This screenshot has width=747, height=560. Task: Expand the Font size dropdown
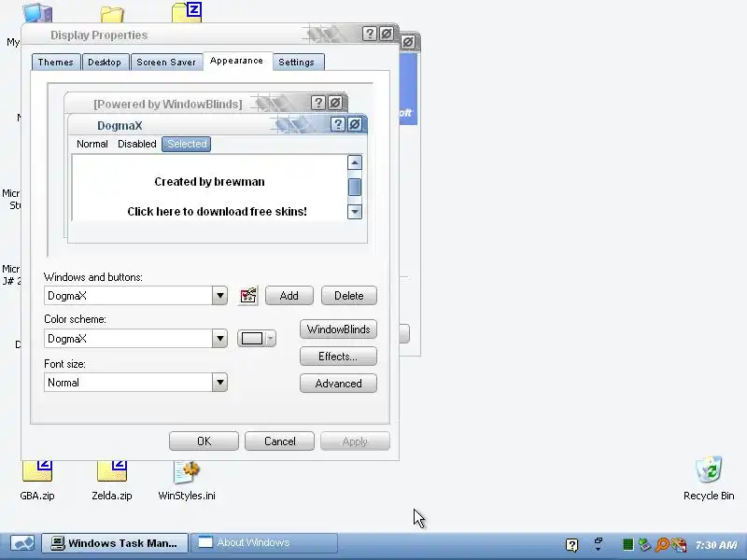point(219,382)
